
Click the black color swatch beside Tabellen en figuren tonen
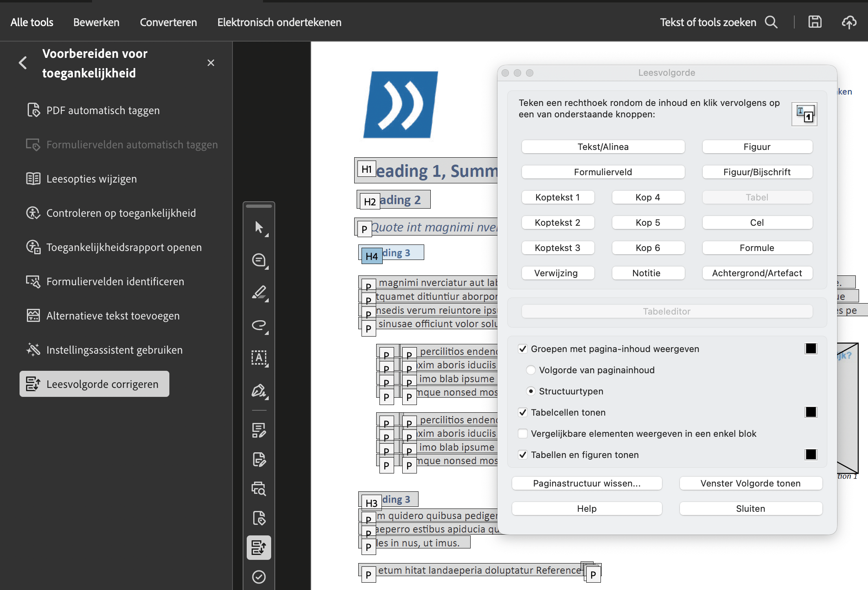pos(811,454)
